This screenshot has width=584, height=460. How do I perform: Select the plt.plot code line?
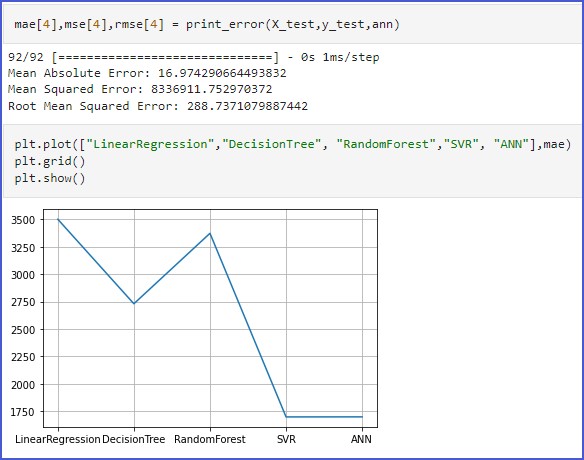pyautogui.click(x=292, y=144)
